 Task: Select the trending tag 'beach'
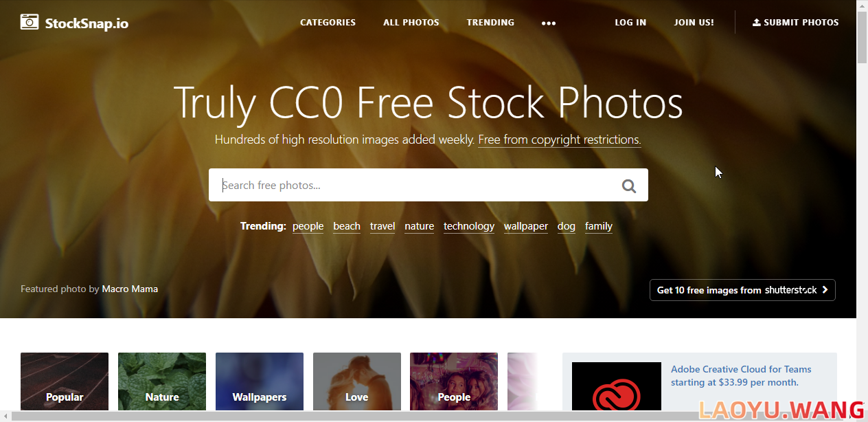pos(347,226)
